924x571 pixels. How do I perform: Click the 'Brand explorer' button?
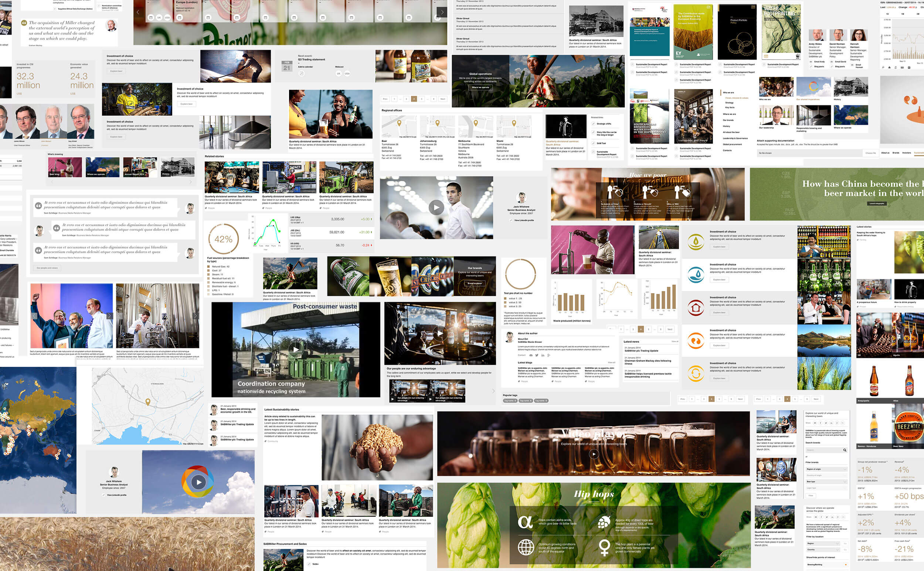[475, 283]
